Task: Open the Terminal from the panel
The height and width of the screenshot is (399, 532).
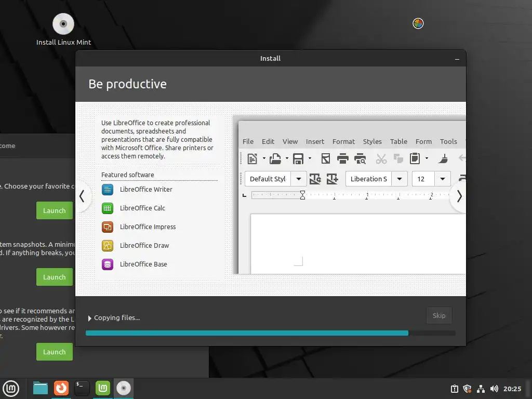Action: (x=82, y=388)
